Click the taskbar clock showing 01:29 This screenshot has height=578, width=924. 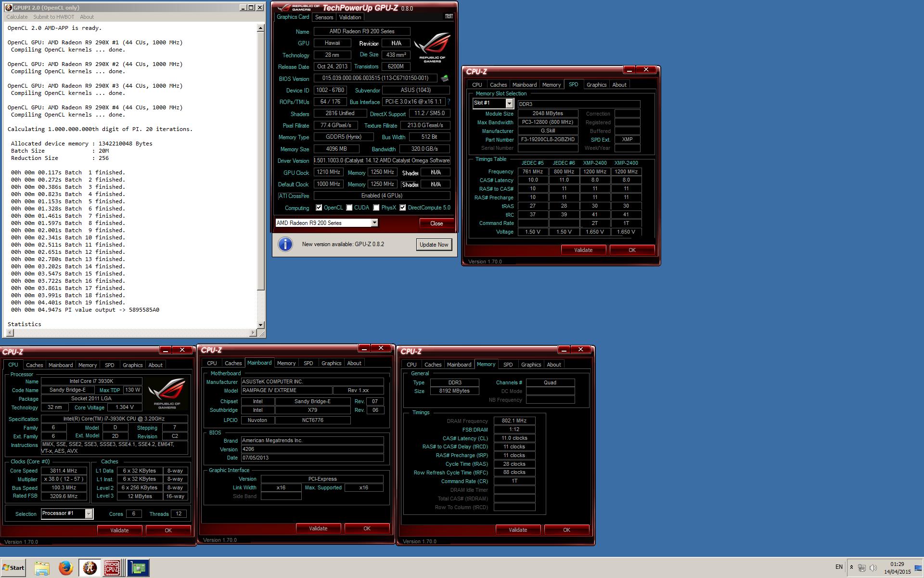point(897,568)
